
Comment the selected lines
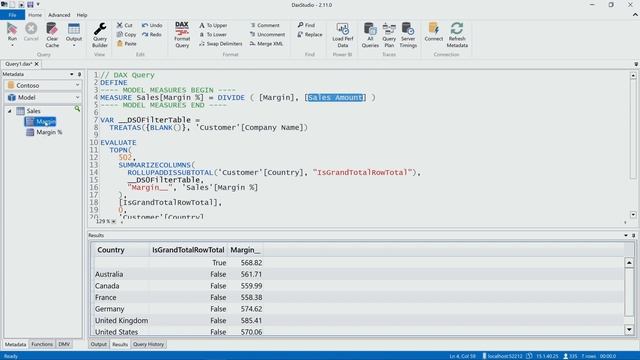pos(265,25)
